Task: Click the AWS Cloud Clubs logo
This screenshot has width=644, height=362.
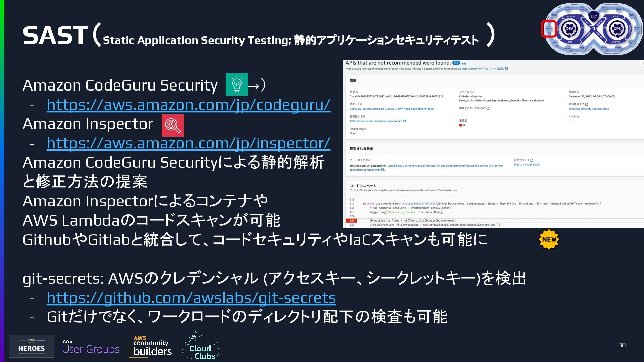Action: (x=201, y=346)
